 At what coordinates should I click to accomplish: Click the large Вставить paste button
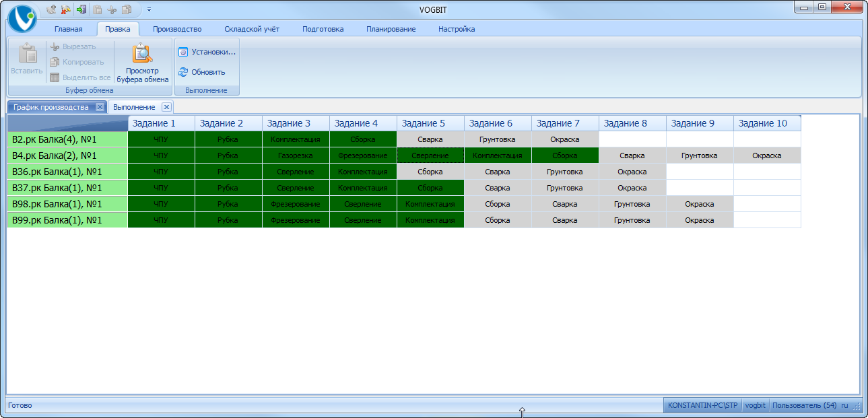(27, 60)
